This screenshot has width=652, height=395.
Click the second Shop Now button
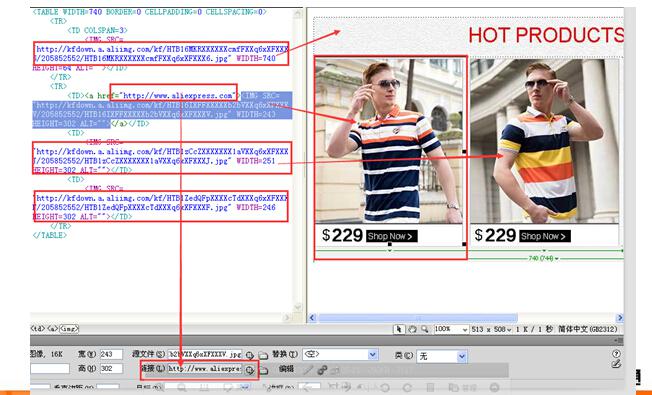[545, 236]
